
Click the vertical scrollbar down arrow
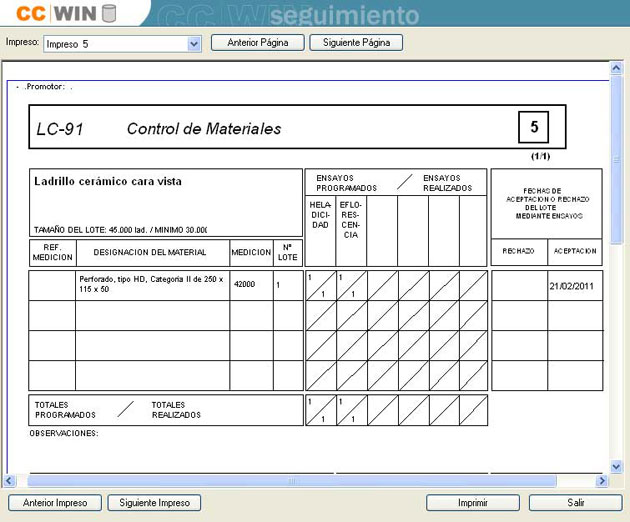pyautogui.click(x=616, y=467)
